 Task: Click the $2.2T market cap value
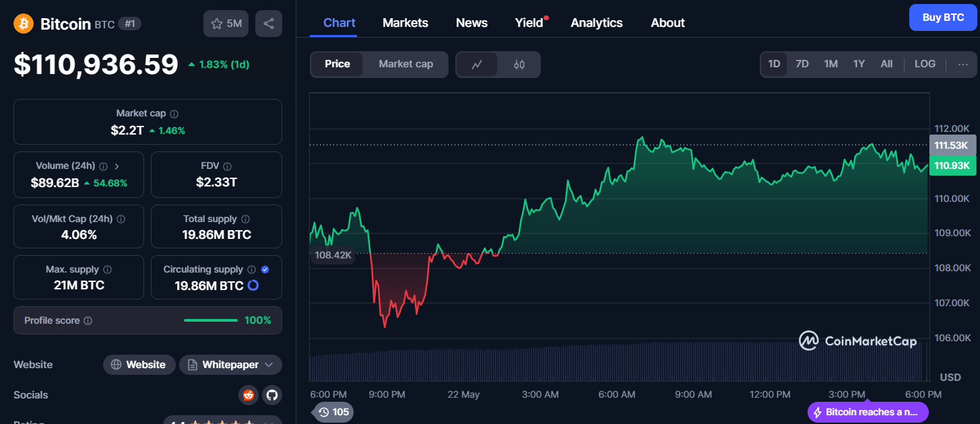127,131
